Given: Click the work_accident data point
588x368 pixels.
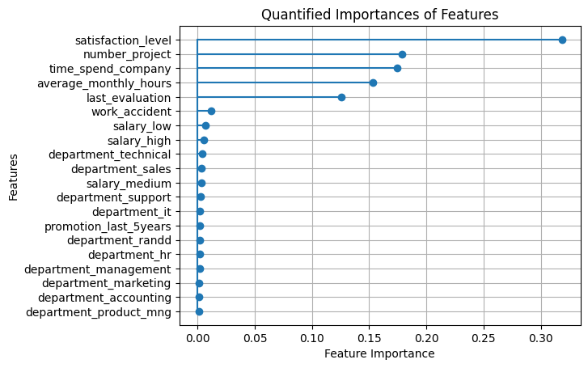Looking at the screenshot, I should (211, 111).
